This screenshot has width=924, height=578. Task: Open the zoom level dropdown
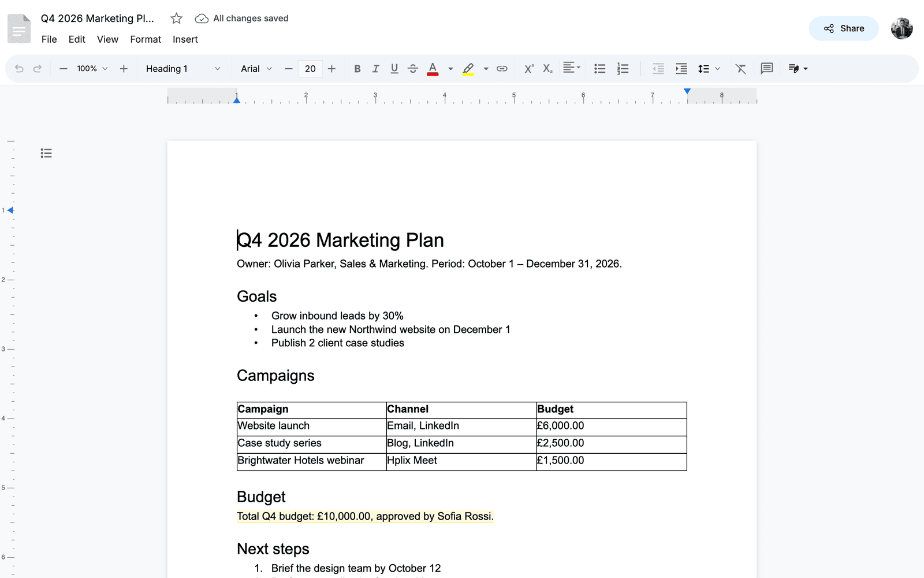pos(92,69)
